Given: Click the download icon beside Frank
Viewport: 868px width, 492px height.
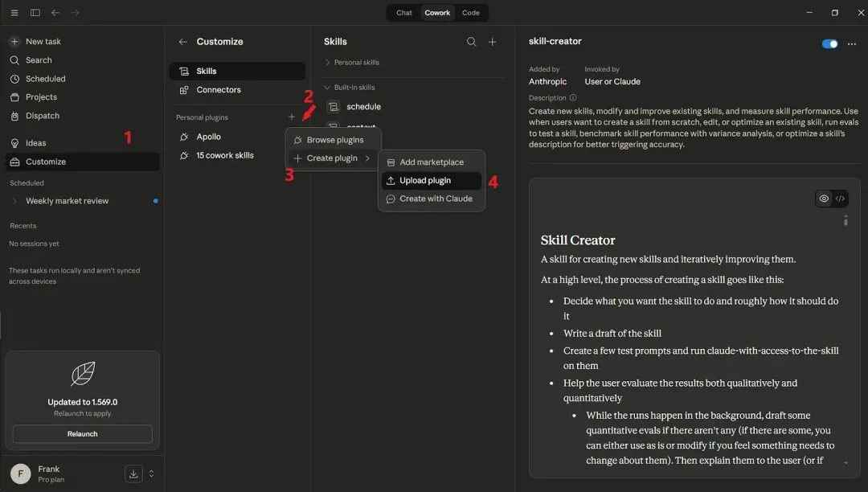Looking at the screenshot, I should [133, 474].
